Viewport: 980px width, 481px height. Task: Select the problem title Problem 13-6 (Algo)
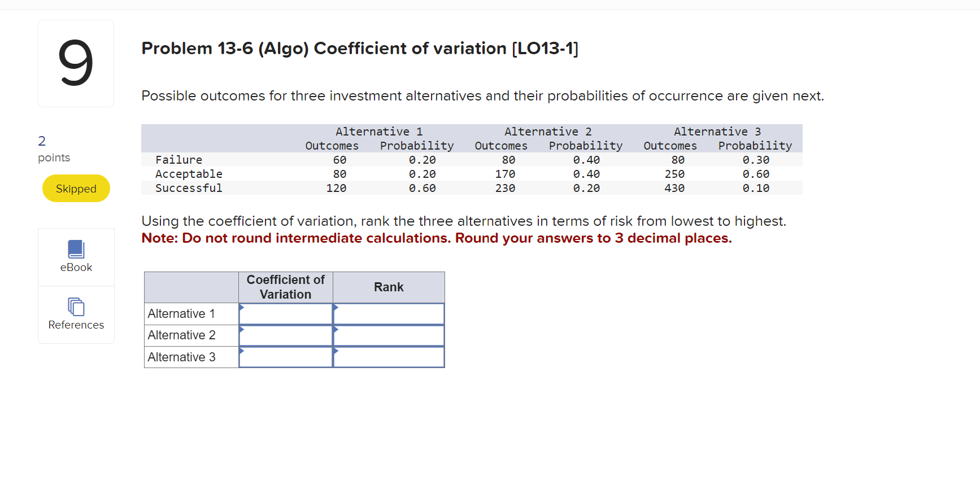tap(359, 49)
